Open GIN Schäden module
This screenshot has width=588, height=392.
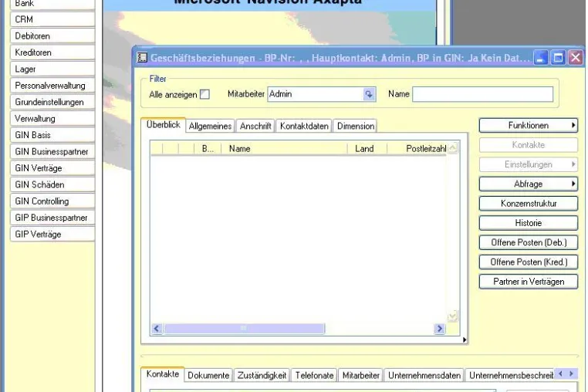coord(52,184)
